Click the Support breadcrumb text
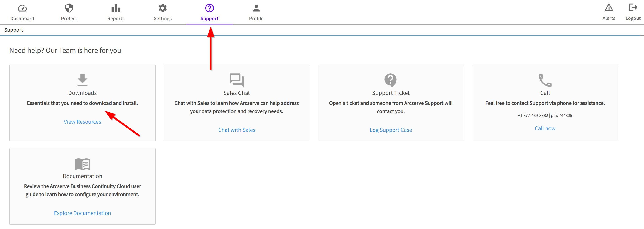Viewport: 644px width, 229px height. (x=13, y=30)
